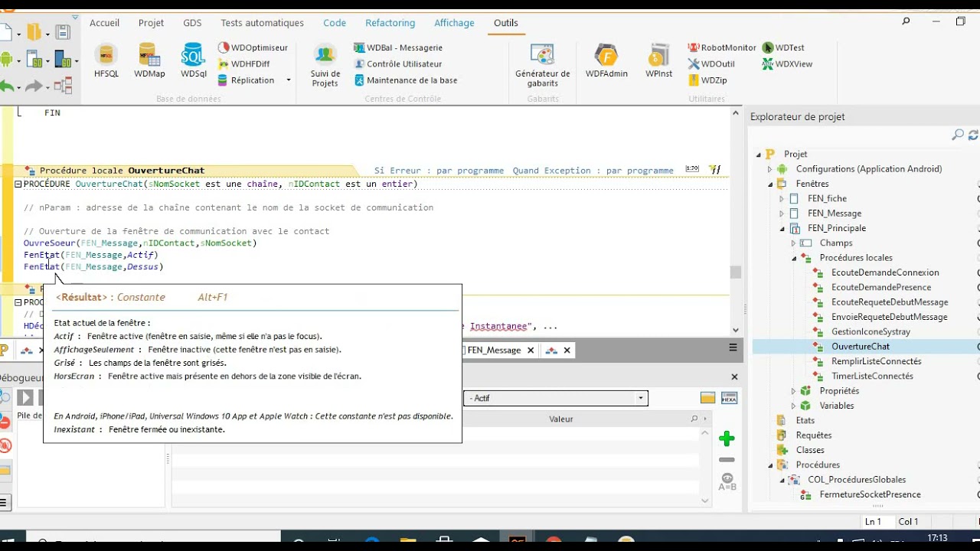The image size is (980, 551).
Task: Select FermetureSocketPresence in the tree
Action: click(x=870, y=494)
